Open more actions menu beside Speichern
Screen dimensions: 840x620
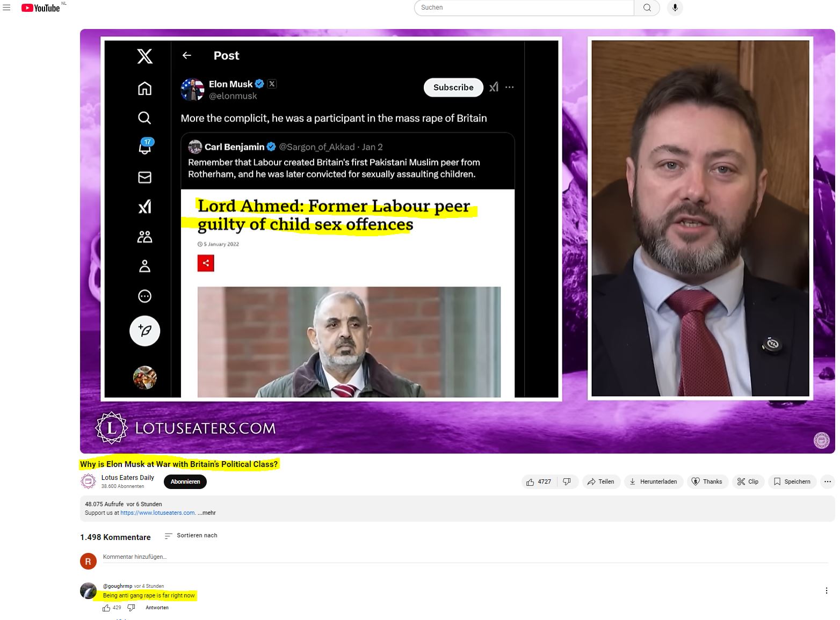point(828,482)
